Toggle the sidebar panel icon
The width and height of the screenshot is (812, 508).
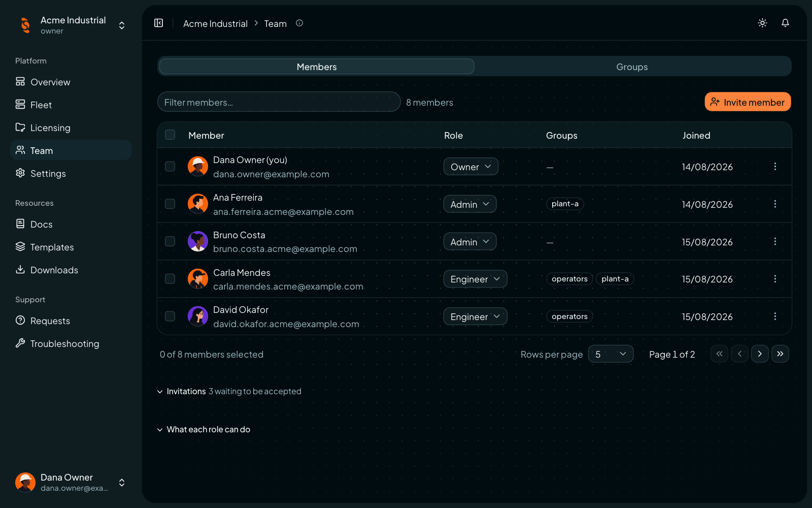coord(159,23)
